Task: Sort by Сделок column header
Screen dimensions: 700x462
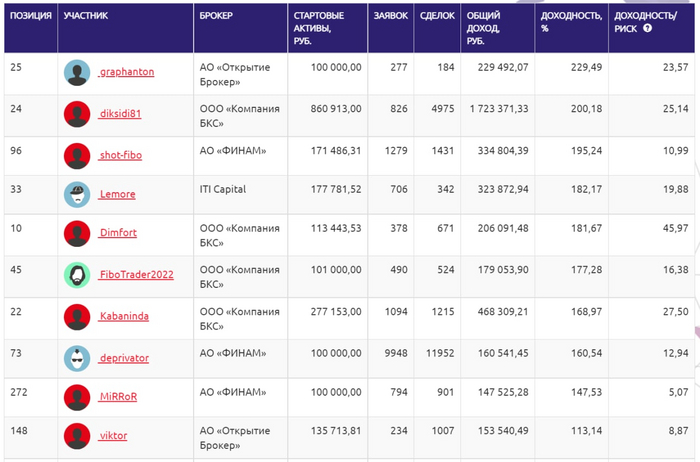Action: pos(437,16)
